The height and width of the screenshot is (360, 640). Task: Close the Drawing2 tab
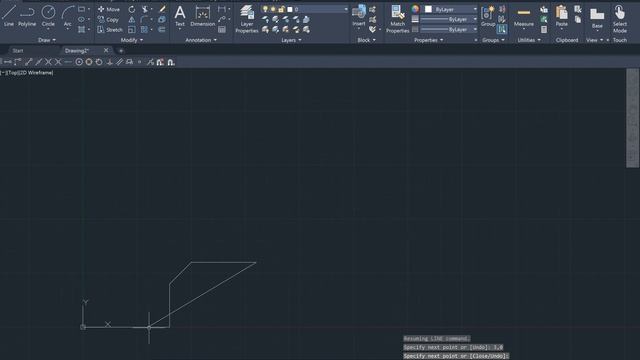(x=106, y=50)
